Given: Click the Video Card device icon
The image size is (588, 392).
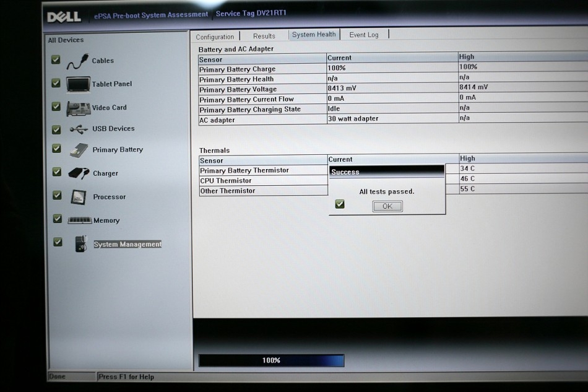Looking at the screenshot, I should coord(79,108).
